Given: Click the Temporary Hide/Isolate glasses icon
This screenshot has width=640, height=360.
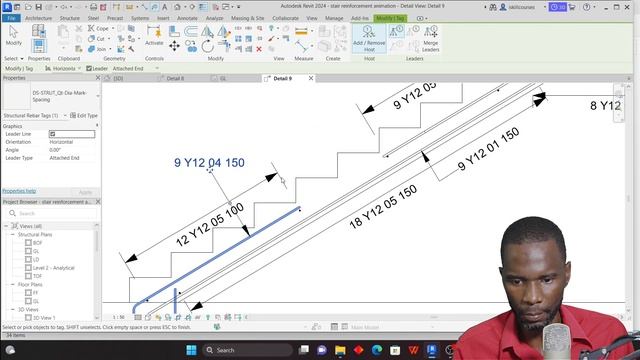Looking at the screenshot, I should [198, 317].
